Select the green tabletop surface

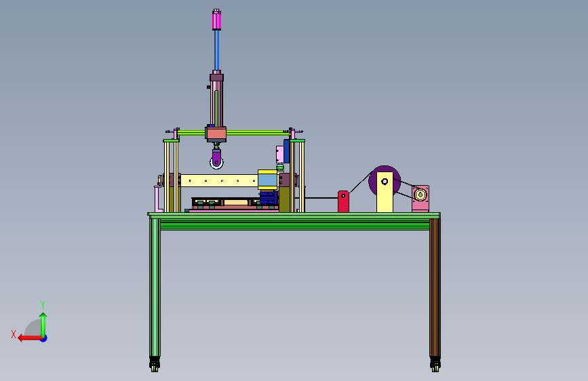click(x=294, y=215)
